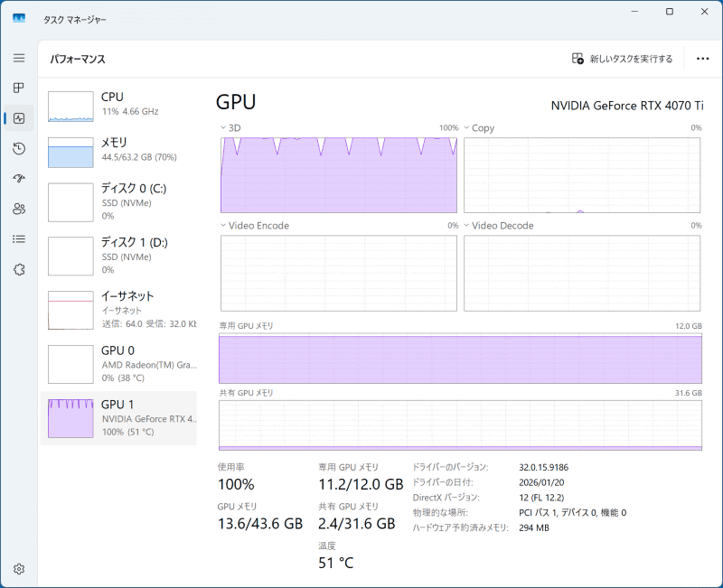Click the 12.0 GB dedicated memory graph maximum label
Screen dimensions: 723x588
pos(689,326)
